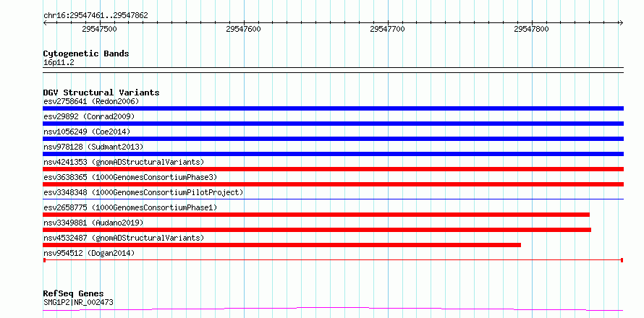Click the 16p11.2 cytogenetic band line
This screenshot has height=318, width=644.
coord(333,70)
